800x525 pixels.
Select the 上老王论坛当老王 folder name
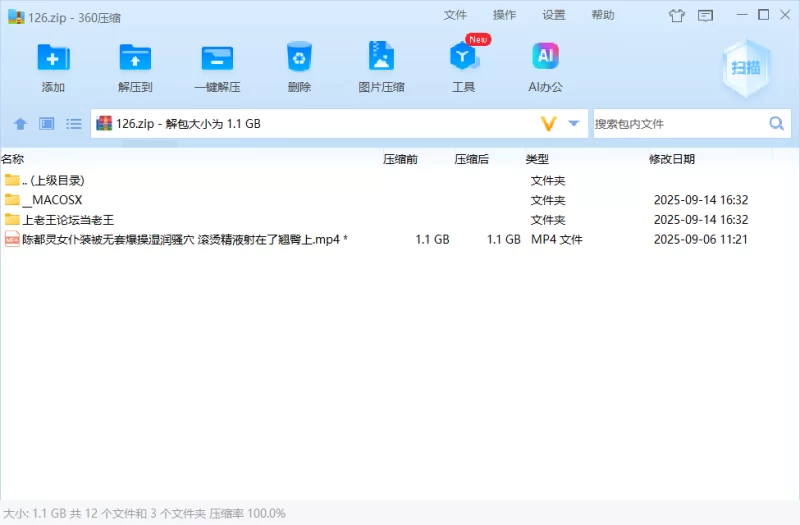68,220
